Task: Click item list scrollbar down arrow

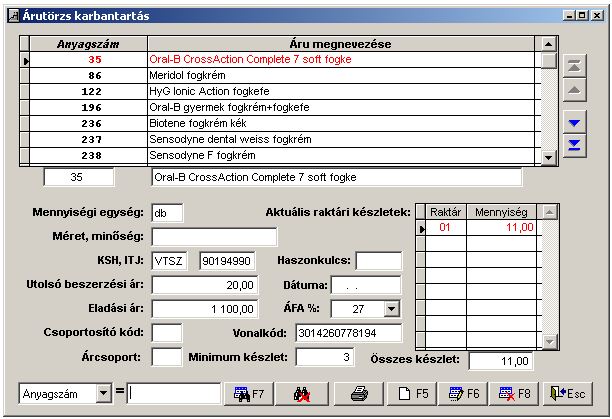Action: [x=548, y=158]
